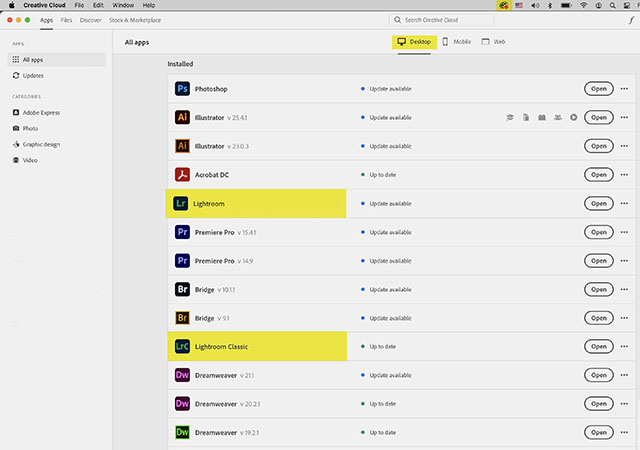Click the Acrobat DC app icon
This screenshot has height=450, width=640.
tap(182, 174)
